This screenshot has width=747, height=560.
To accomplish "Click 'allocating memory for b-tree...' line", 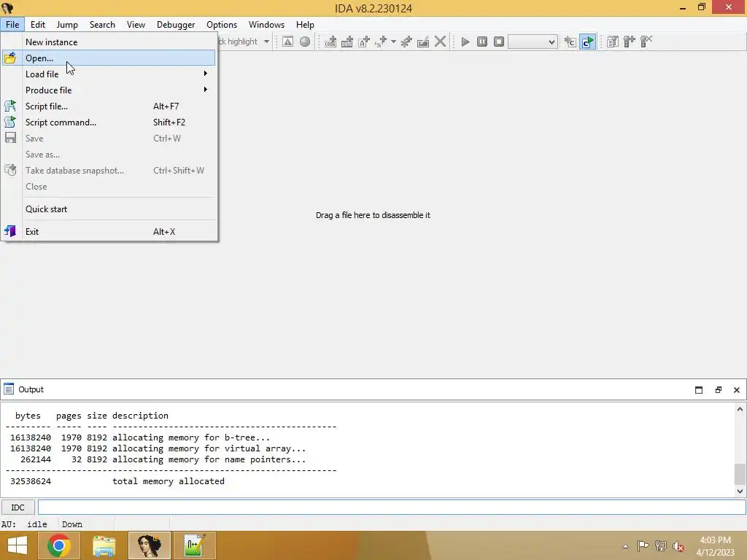I will point(191,437).
